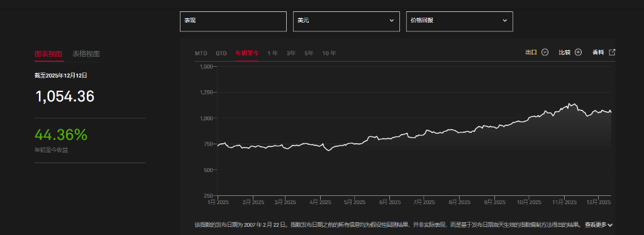Viewport: 644px width, 235px height.
Task: Select the 年初至今 time range
Action: [247, 54]
